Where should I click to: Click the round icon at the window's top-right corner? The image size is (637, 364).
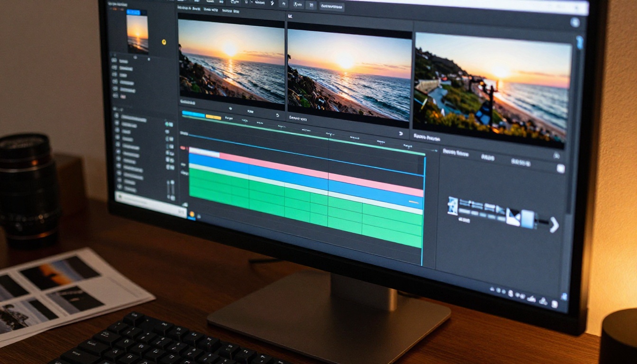(575, 22)
